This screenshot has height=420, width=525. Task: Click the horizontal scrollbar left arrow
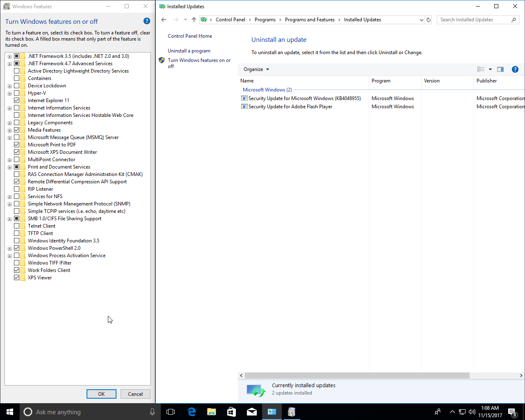point(241,376)
